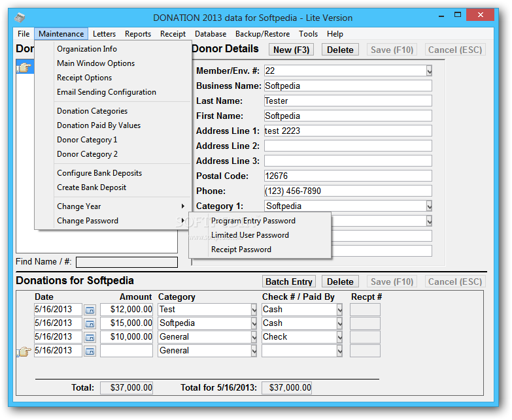The image size is (512, 420).
Task: Open calendar picker for $12,000.00 donation row
Action: coord(90,310)
